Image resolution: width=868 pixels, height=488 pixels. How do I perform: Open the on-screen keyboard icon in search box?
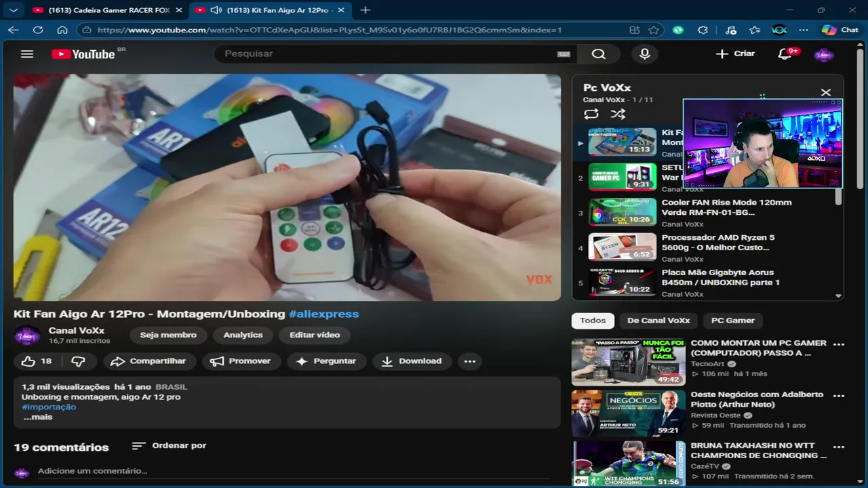pyautogui.click(x=564, y=54)
